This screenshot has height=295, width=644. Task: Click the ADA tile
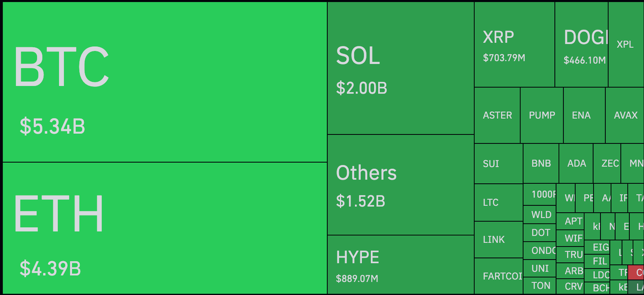(x=576, y=163)
